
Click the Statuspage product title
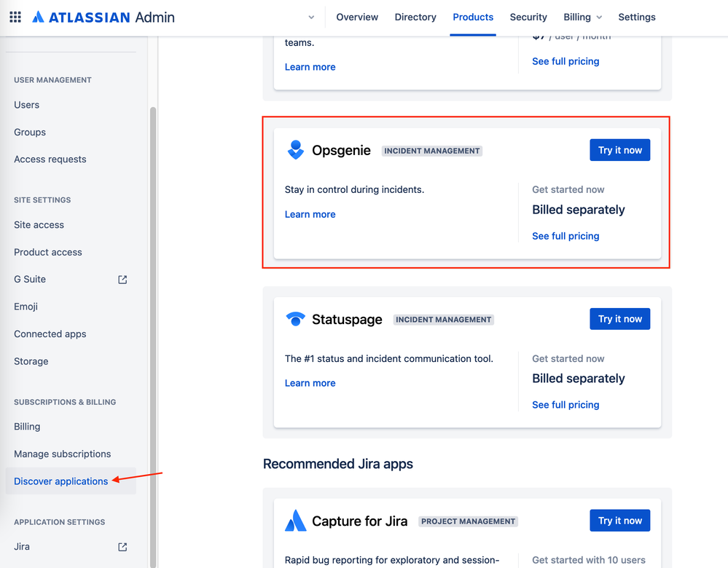[347, 319]
